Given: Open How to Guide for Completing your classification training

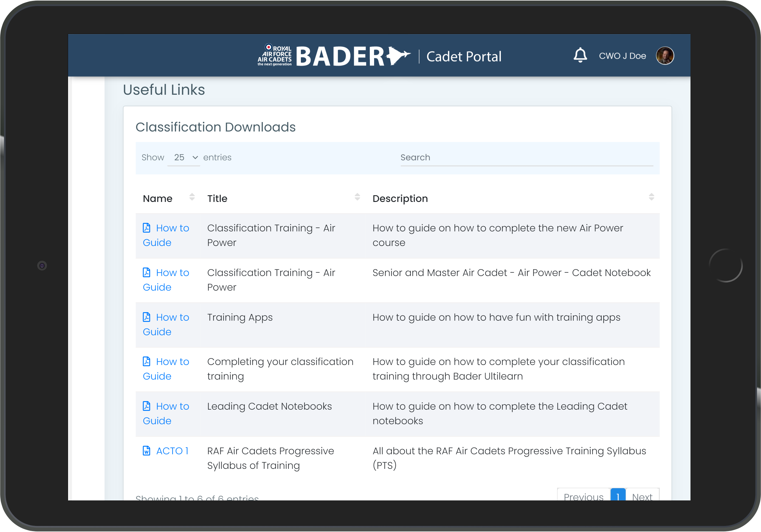Looking at the screenshot, I should [166, 369].
